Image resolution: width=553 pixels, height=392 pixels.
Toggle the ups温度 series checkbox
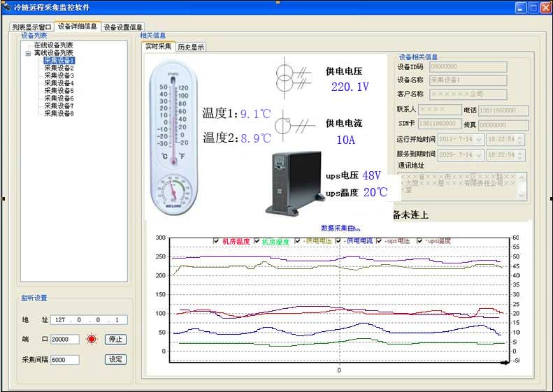click(x=419, y=241)
